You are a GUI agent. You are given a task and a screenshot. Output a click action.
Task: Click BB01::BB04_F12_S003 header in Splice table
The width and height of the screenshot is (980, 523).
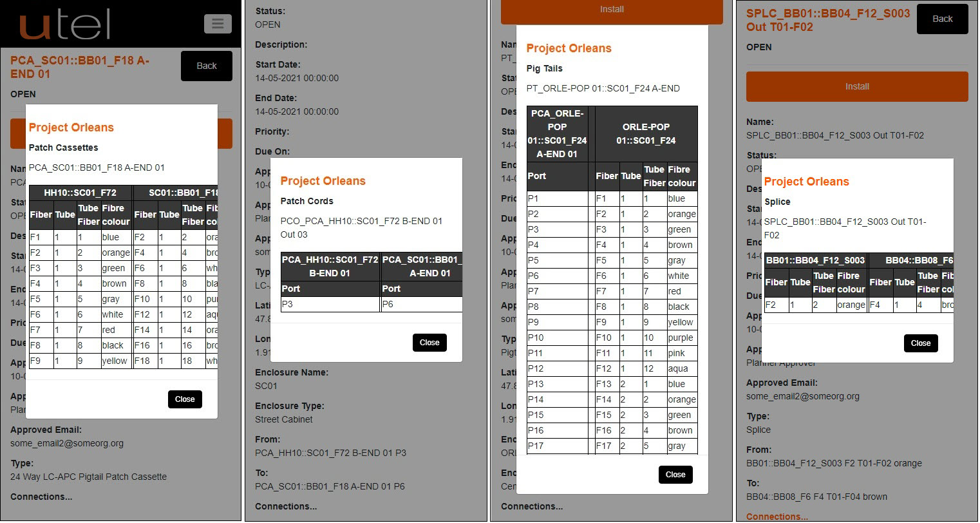815,260
